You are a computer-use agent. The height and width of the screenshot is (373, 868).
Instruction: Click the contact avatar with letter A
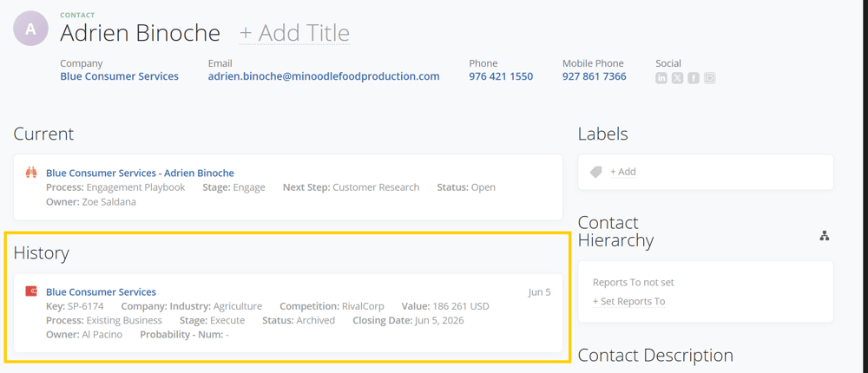pos(31,29)
